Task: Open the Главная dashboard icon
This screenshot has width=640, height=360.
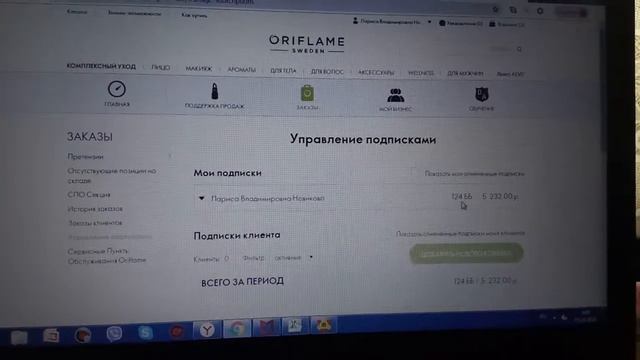Action: click(117, 89)
